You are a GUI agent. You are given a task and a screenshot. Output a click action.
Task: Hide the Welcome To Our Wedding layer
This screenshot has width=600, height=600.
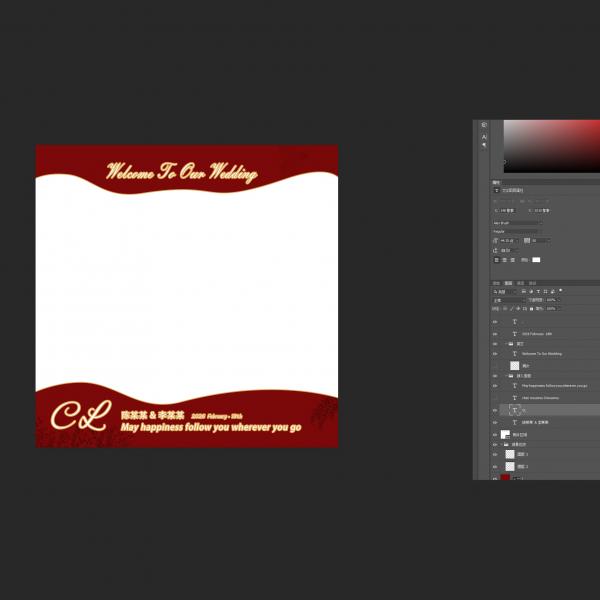(495, 353)
